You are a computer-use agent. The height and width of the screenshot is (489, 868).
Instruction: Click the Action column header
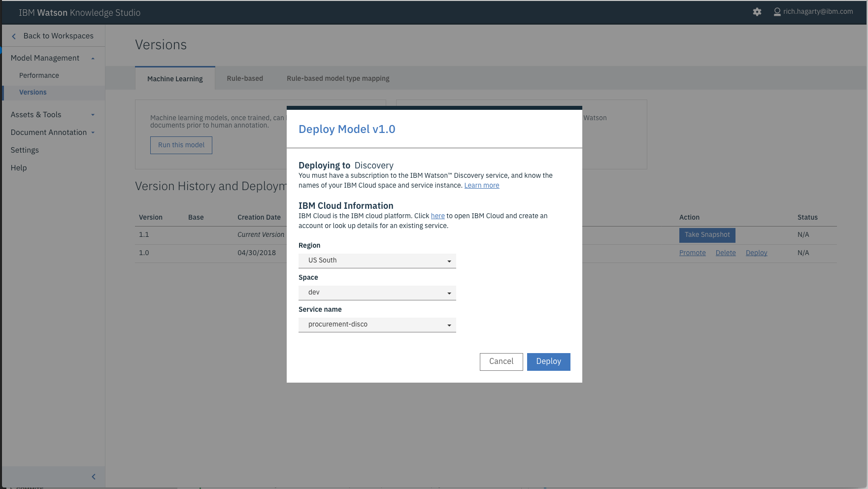pyautogui.click(x=689, y=217)
